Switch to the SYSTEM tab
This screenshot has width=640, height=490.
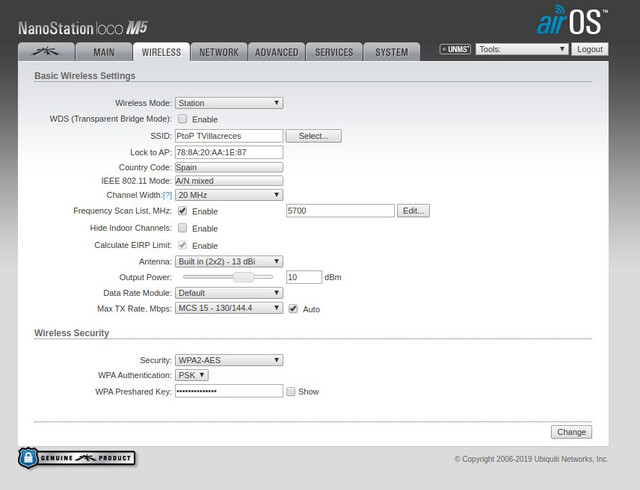coord(391,52)
